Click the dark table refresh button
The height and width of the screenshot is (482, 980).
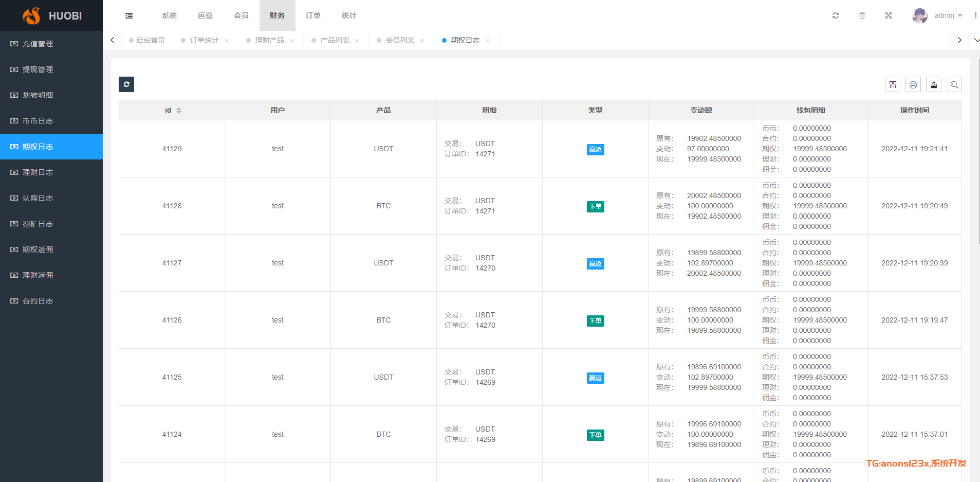[126, 84]
